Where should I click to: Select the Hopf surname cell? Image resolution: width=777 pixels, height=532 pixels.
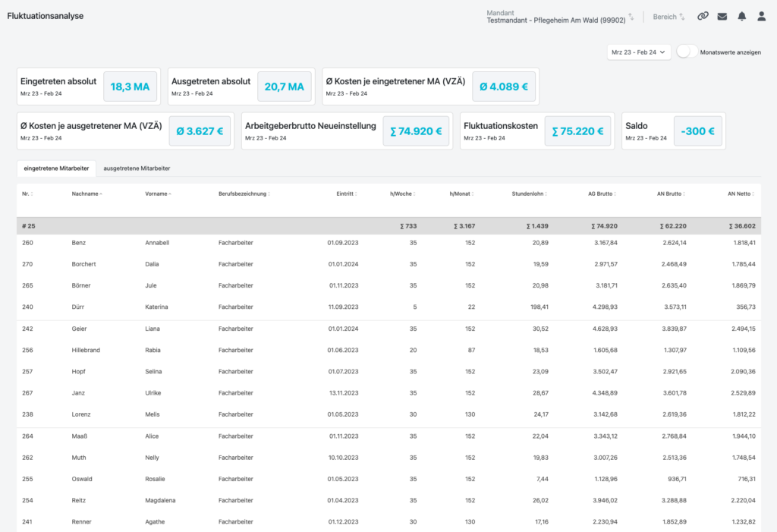point(78,371)
